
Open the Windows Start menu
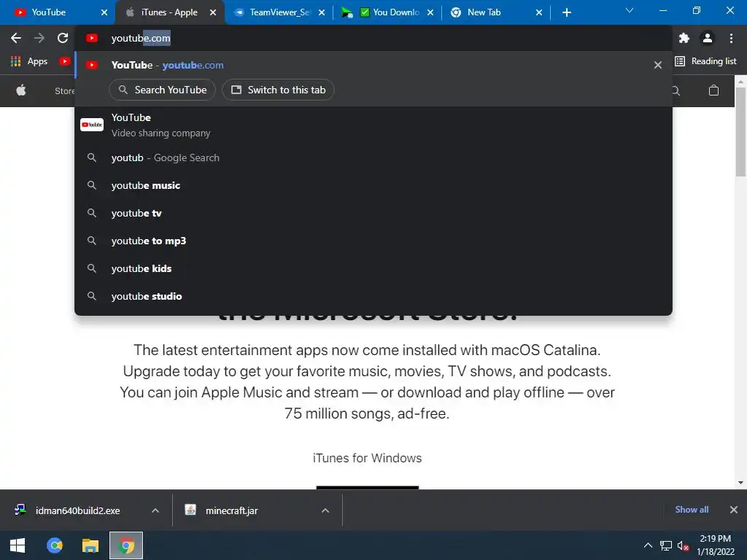18,545
